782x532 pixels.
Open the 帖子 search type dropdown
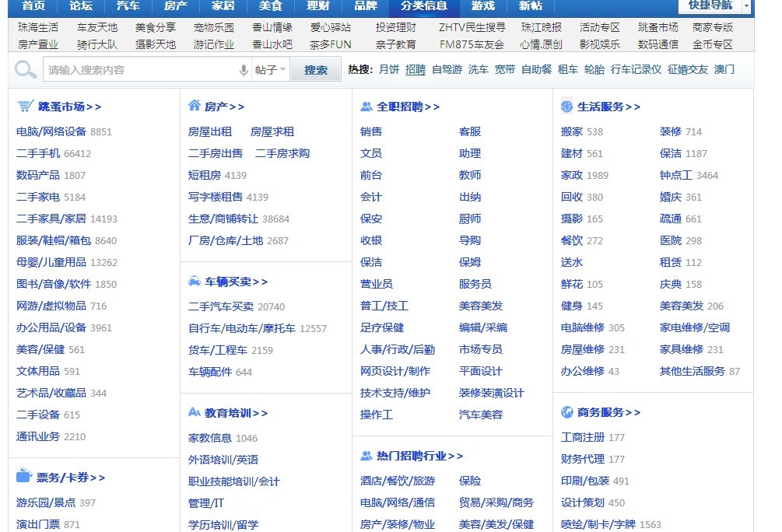(270, 69)
